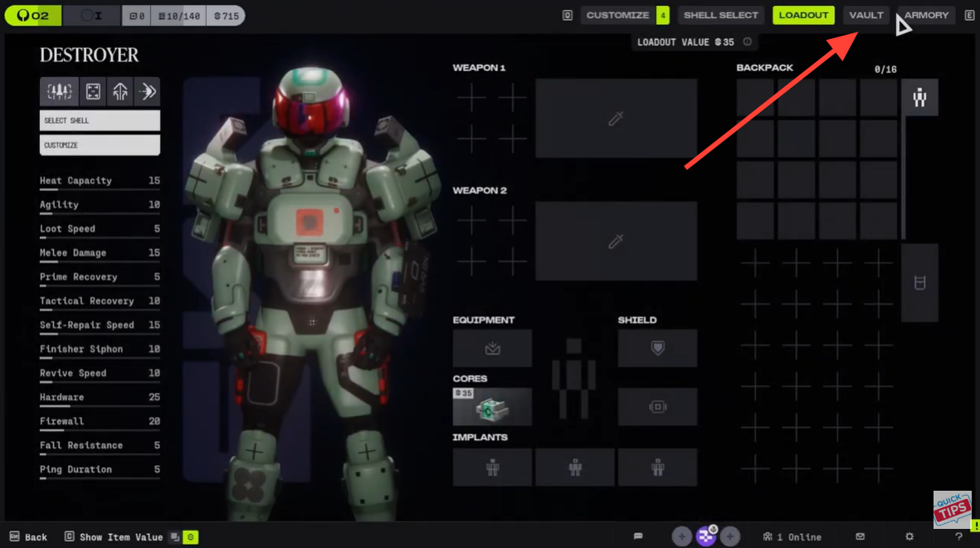Open the Vault tab
This screenshot has height=548, width=980.
tap(865, 15)
